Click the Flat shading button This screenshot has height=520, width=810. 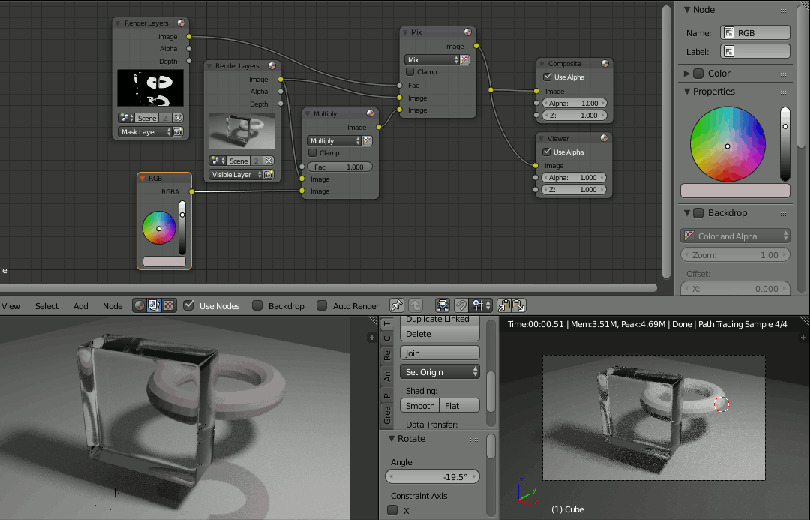click(x=459, y=405)
